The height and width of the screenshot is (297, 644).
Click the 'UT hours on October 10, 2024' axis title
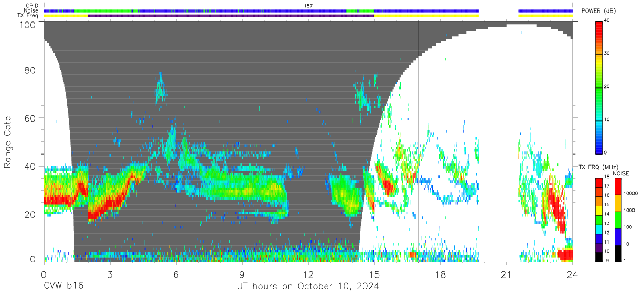tap(308, 286)
